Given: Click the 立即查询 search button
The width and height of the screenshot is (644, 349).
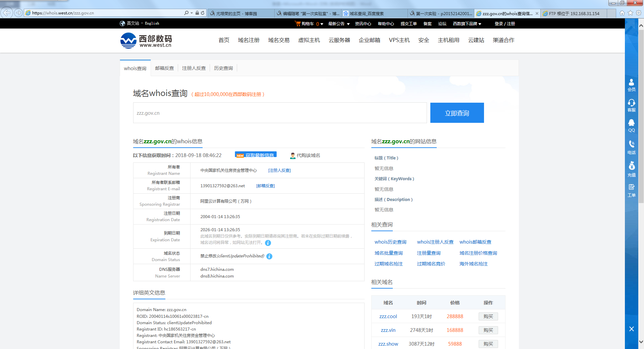Looking at the screenshot, I should [x=457, y=113].
